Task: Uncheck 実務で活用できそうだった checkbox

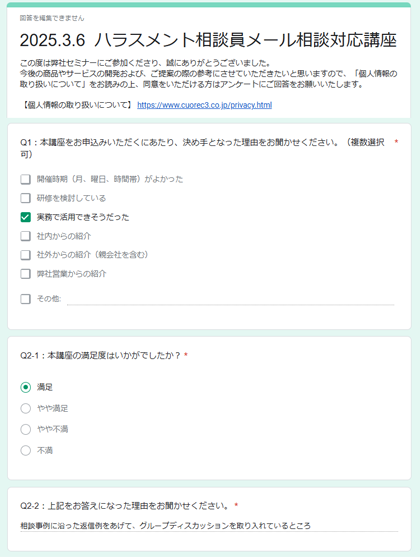Action: (25, 217)
